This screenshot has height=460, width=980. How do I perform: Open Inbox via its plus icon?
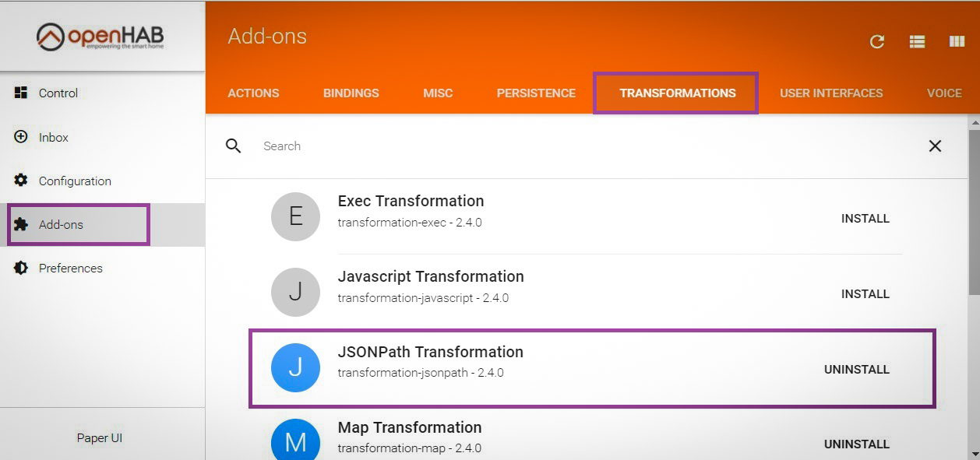click(x=21, y=137)
